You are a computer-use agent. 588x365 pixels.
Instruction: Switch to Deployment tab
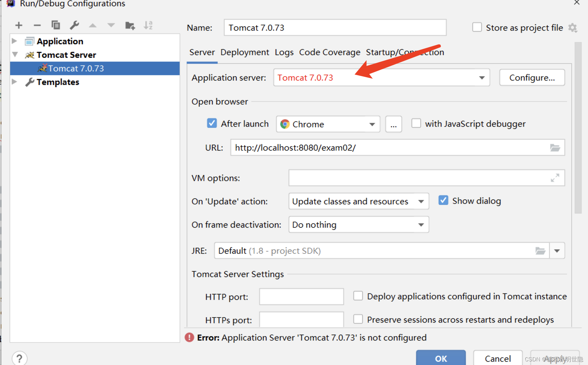[245, 52]
